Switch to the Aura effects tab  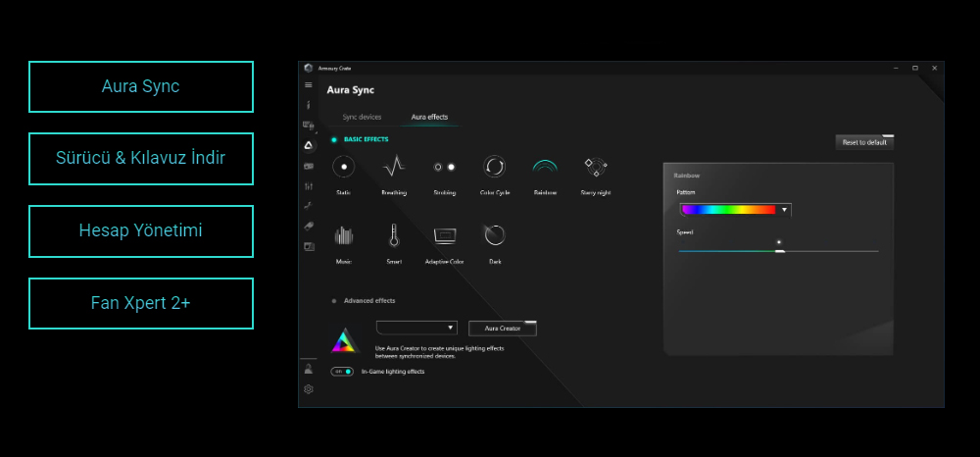[429, 117]
